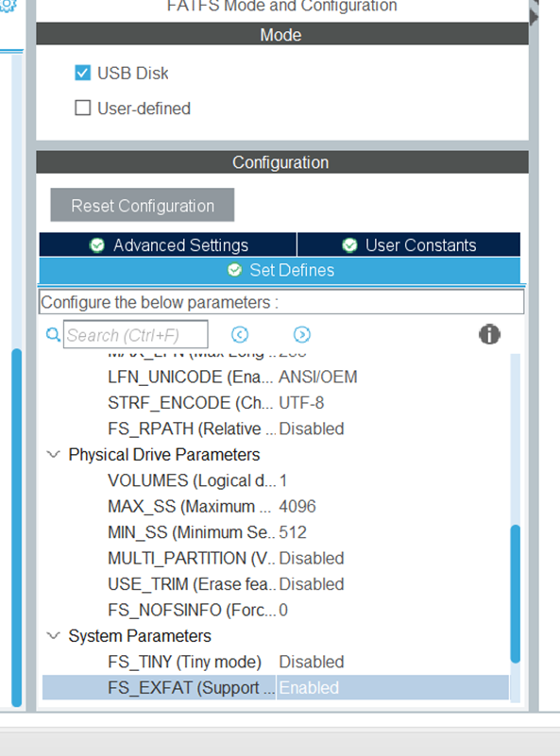Click green check icon on User Constants

349,245
